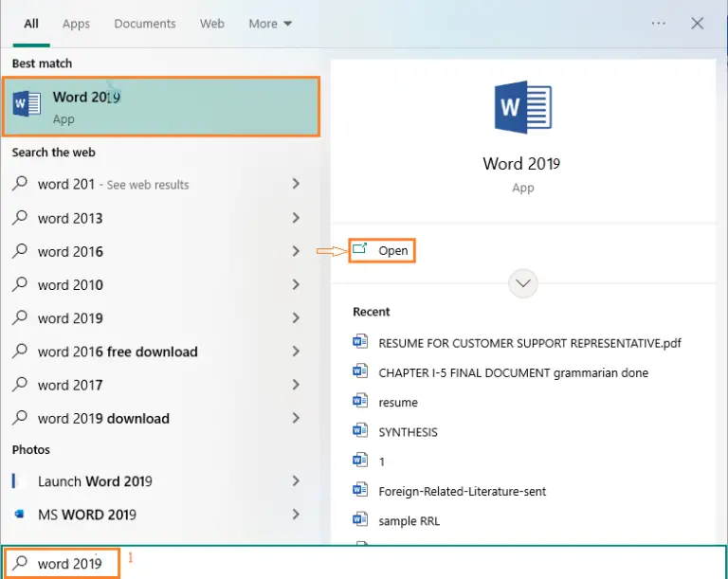Click the Word file icon beside 'sample RRL'

tap(360, 519)
